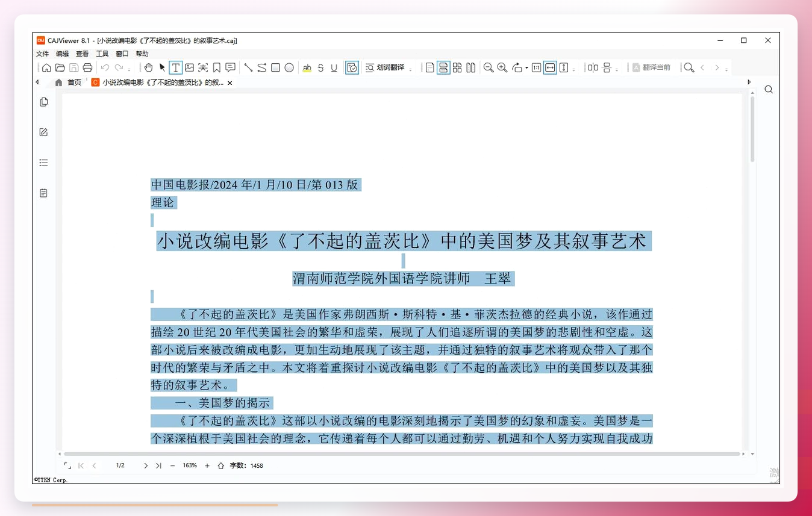Switch to two-page facing view

471,67
